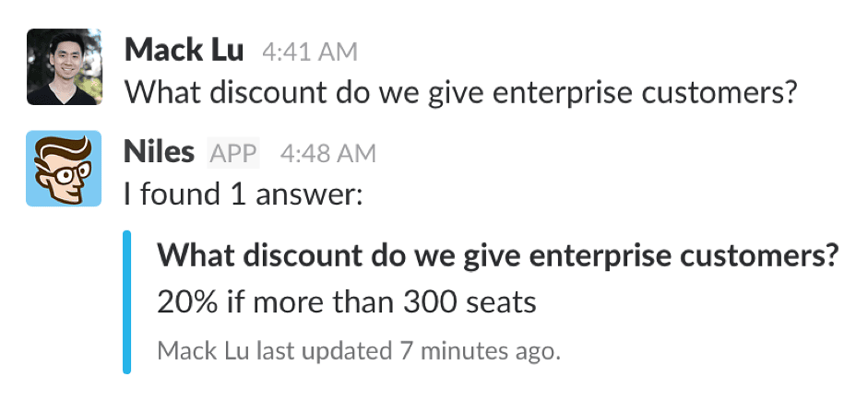Open the Mack Lu sender name
This screenshot has width=868, height=412.
[x=184, y=50]
